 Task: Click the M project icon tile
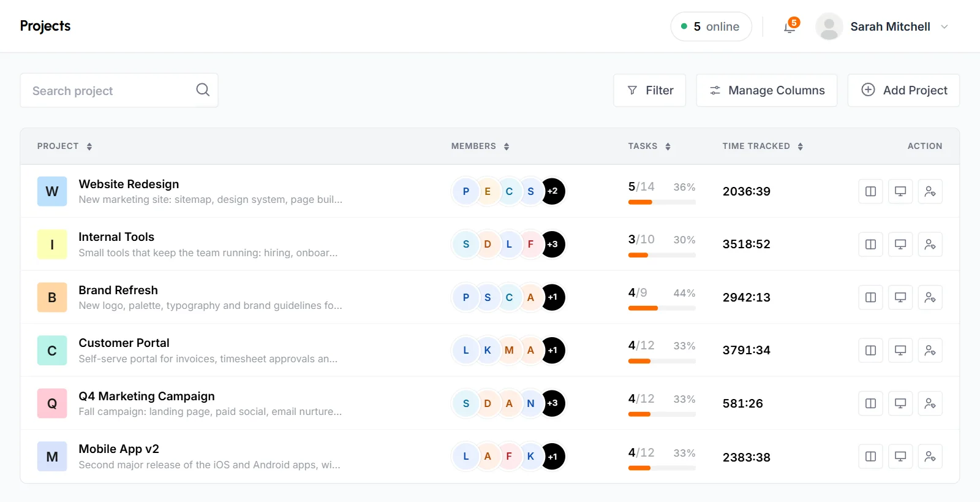[52, 456]
